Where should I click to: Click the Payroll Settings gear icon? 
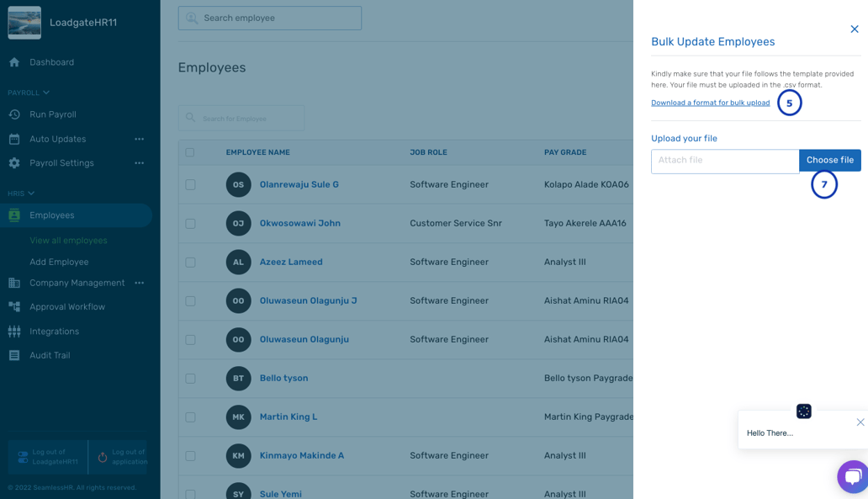(x=15, y=162)
